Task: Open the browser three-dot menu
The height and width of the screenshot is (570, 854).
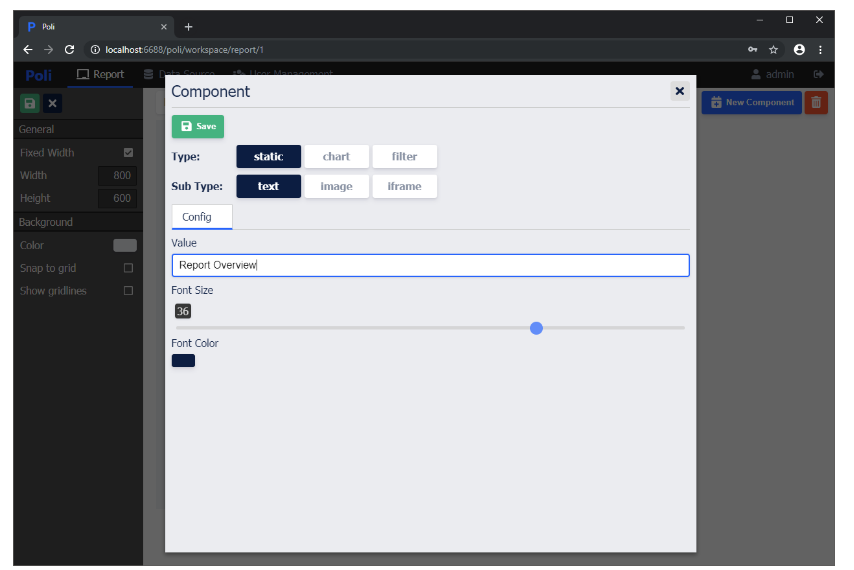Action: coord(820,50)
